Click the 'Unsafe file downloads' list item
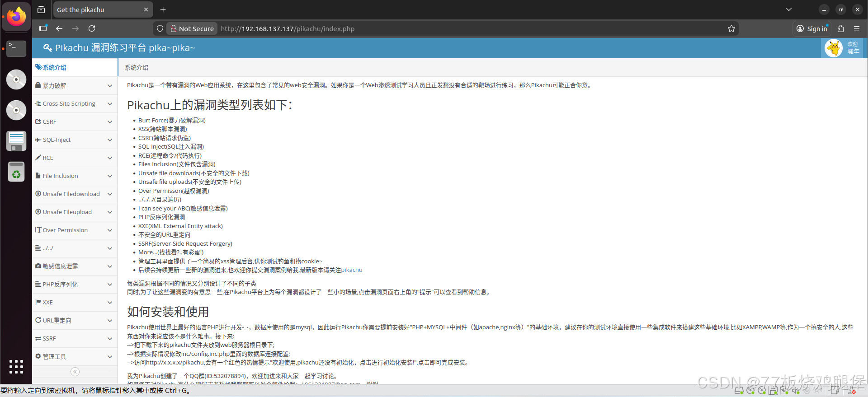868x397 pixels. (194, 173)
